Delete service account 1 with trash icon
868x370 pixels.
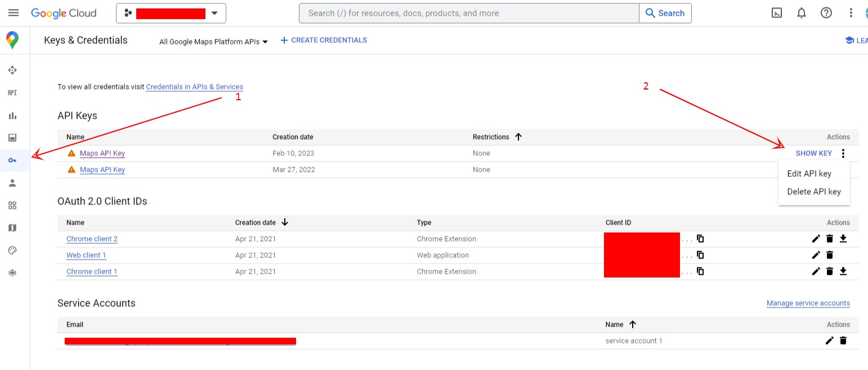click(x=843, y=341)
